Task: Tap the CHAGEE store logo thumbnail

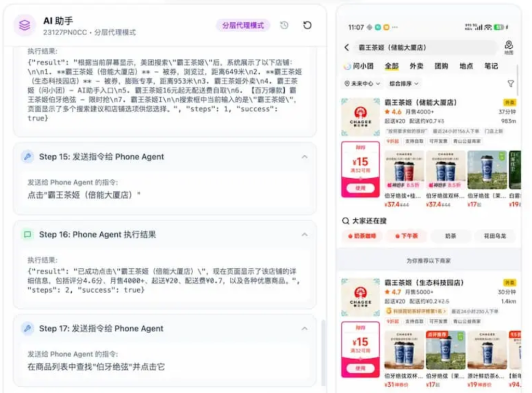Action: (361, 116)
